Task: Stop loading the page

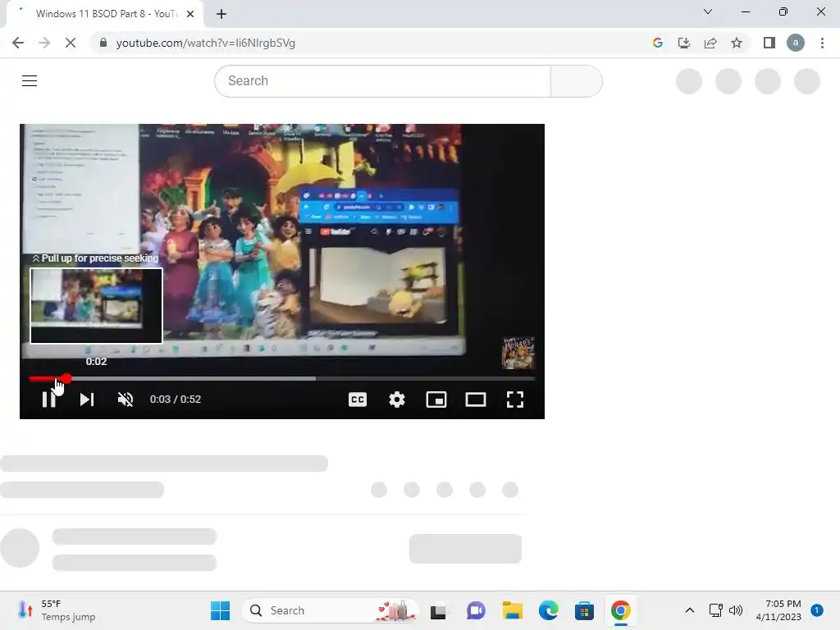Action: [x=71, y=43]
